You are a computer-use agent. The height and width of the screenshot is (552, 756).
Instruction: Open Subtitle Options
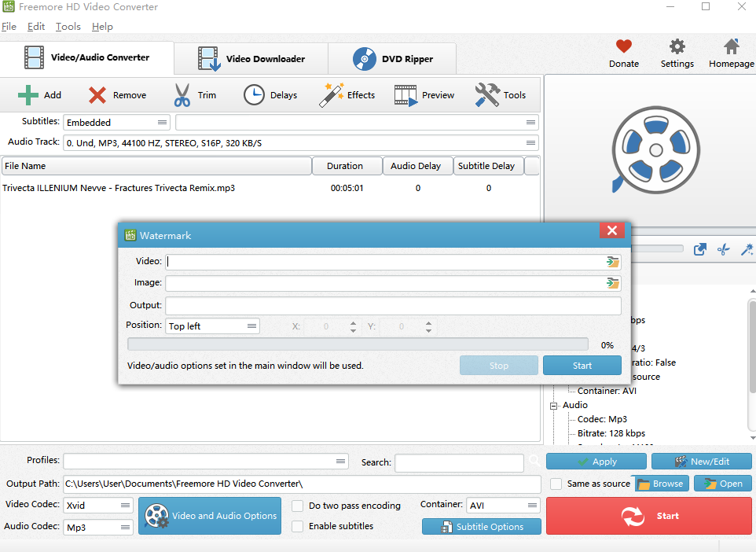(x=481, y=526)
